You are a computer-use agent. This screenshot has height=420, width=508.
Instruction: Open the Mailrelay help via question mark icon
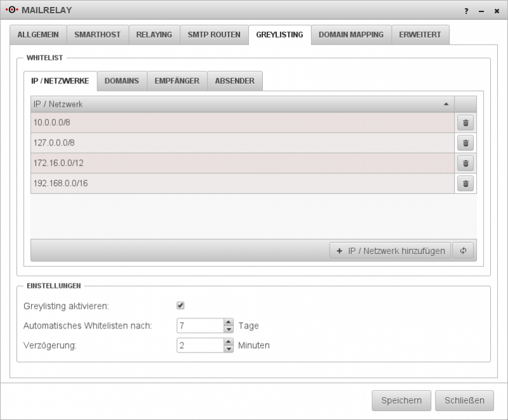[x=465, y=11]
